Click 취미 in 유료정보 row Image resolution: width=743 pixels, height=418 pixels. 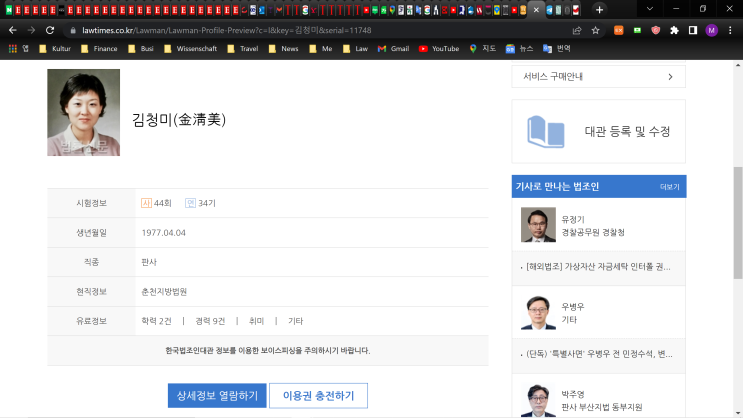pyautogui.click(x=256, y=321)
